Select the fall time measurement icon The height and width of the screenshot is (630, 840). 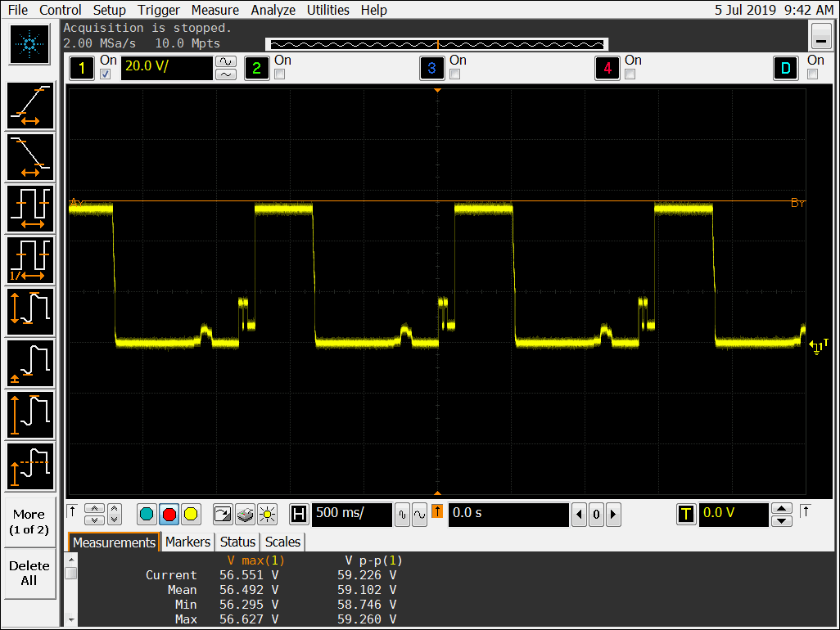30,157
